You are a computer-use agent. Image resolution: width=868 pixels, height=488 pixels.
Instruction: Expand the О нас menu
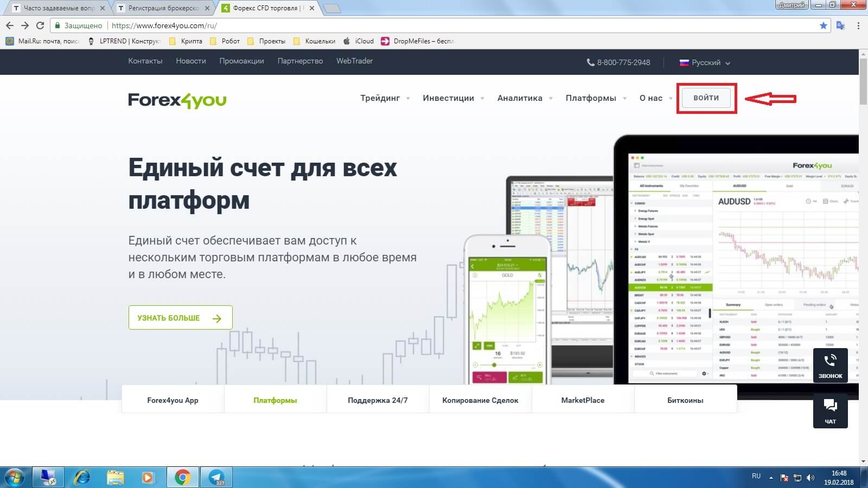tap(655, 98)
